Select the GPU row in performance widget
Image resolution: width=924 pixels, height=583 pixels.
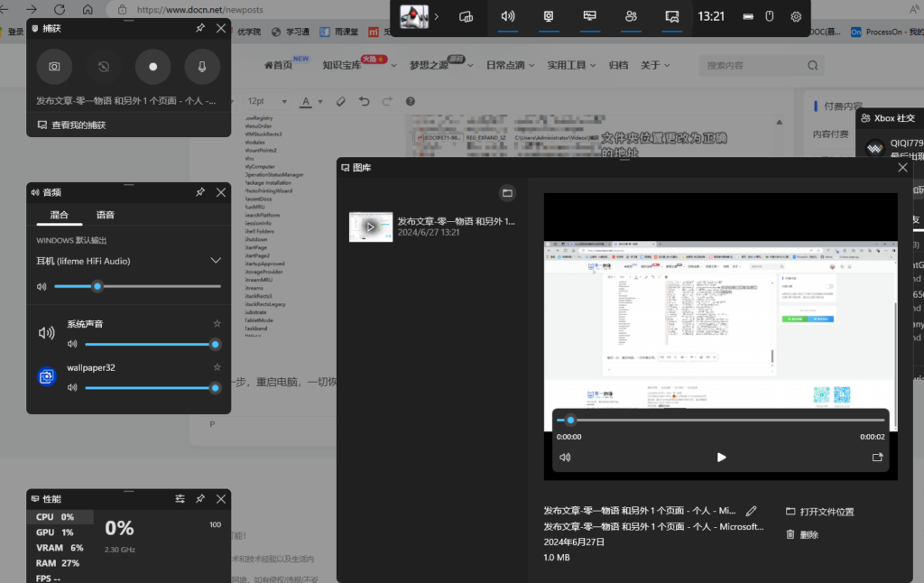[x=60, y=532]
